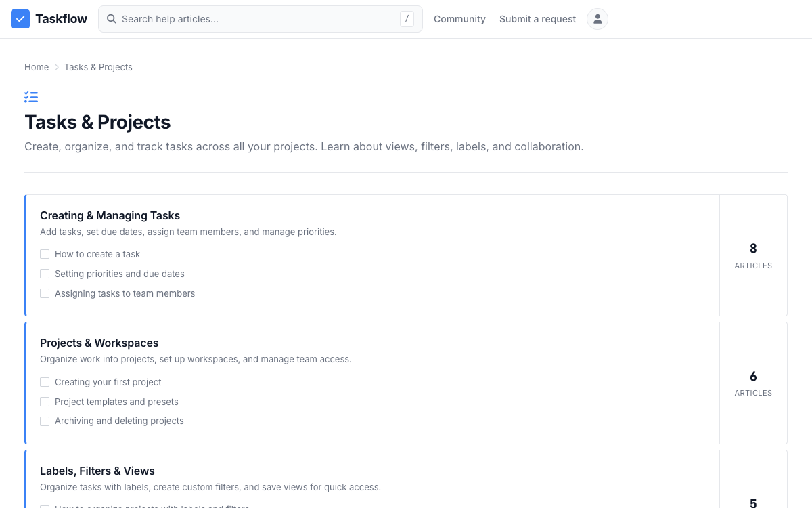Viewport: 812px width, 508px height.
Task: Tick the checkbox beside Creating your first project
Action: (x=45, y=382)
